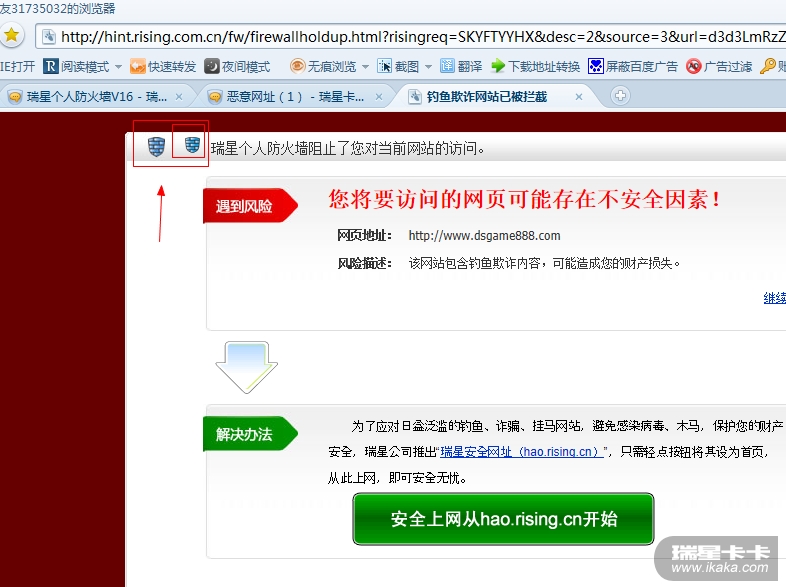
Task: Click 屏蔽百度广告 extension
Action: pos(633,66)
